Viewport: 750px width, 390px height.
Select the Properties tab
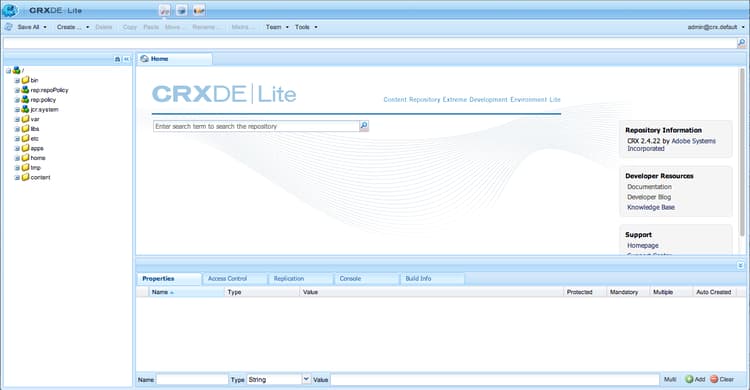tap(169, 279)
